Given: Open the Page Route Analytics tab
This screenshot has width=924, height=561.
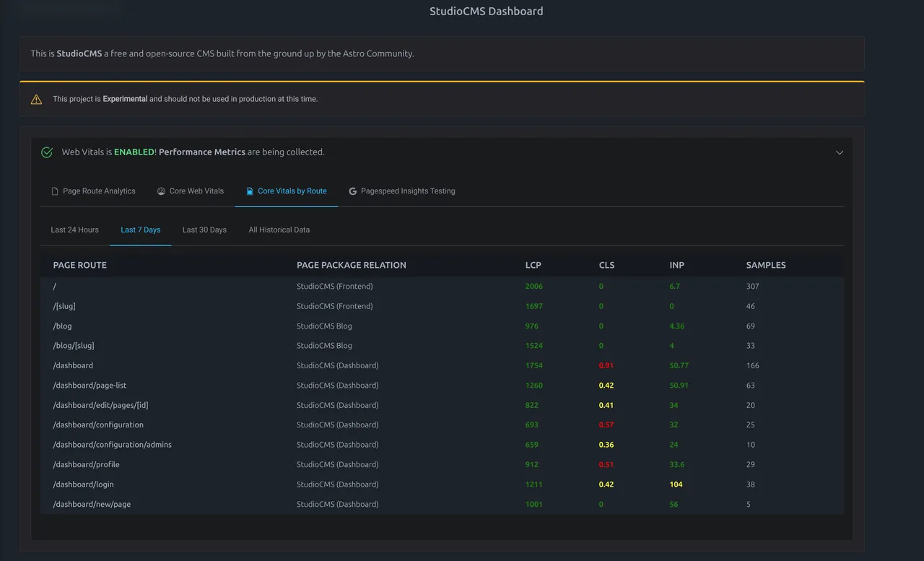Looking at the screenshot, I should tap(94, 191).
